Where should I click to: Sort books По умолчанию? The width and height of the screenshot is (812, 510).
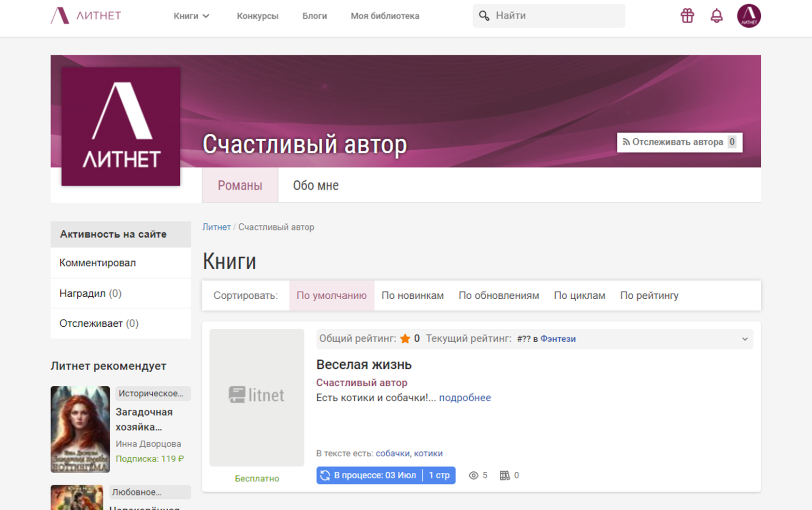click(x=332, y=295)
